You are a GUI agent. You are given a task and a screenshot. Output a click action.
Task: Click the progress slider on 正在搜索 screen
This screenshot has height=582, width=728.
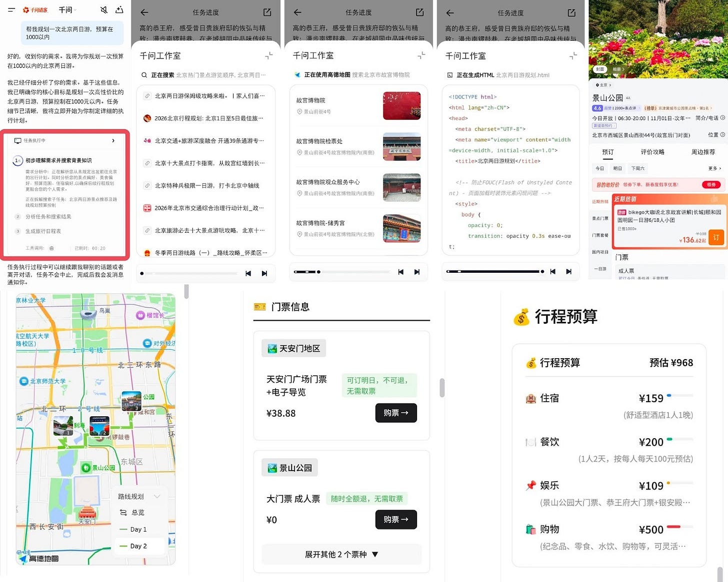[189, 273]
